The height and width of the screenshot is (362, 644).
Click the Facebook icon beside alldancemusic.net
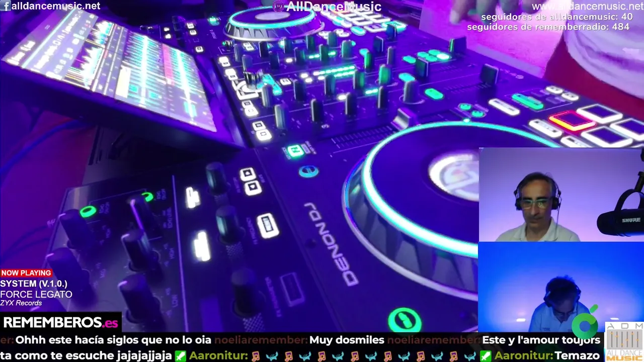pyautogui.click(x=7, y=6)
